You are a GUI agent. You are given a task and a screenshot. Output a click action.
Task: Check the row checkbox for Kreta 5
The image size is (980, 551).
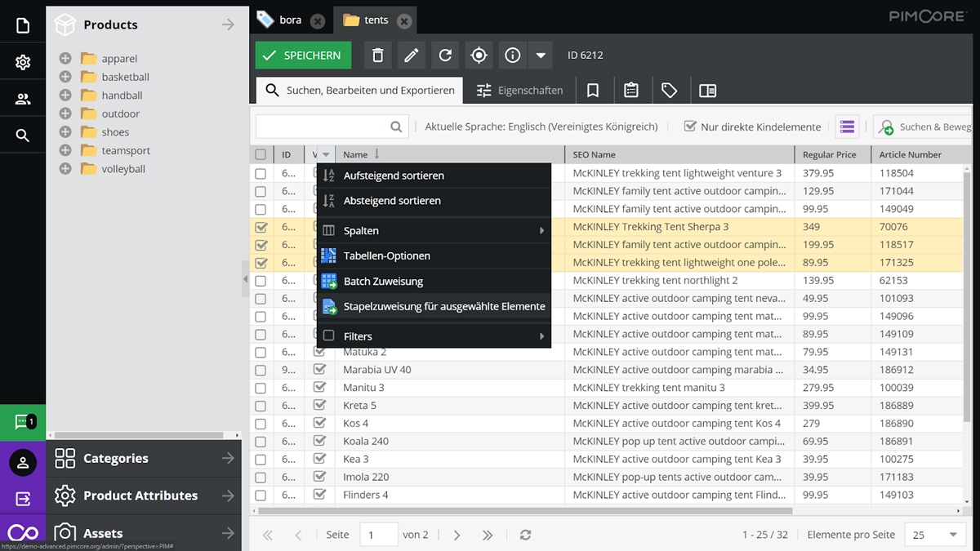click(261, 406)
